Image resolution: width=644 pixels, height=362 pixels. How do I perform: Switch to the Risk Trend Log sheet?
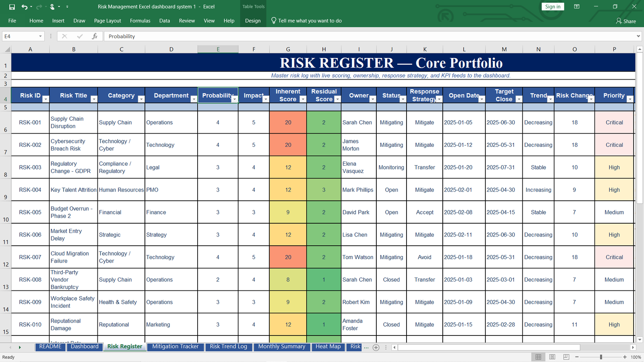coord(229,347)
